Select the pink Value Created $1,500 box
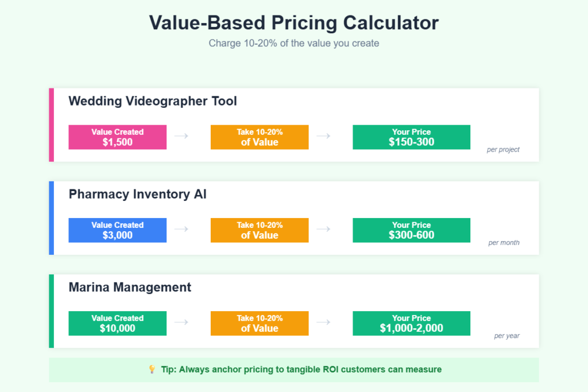588x392 pixels. point(117,137)
